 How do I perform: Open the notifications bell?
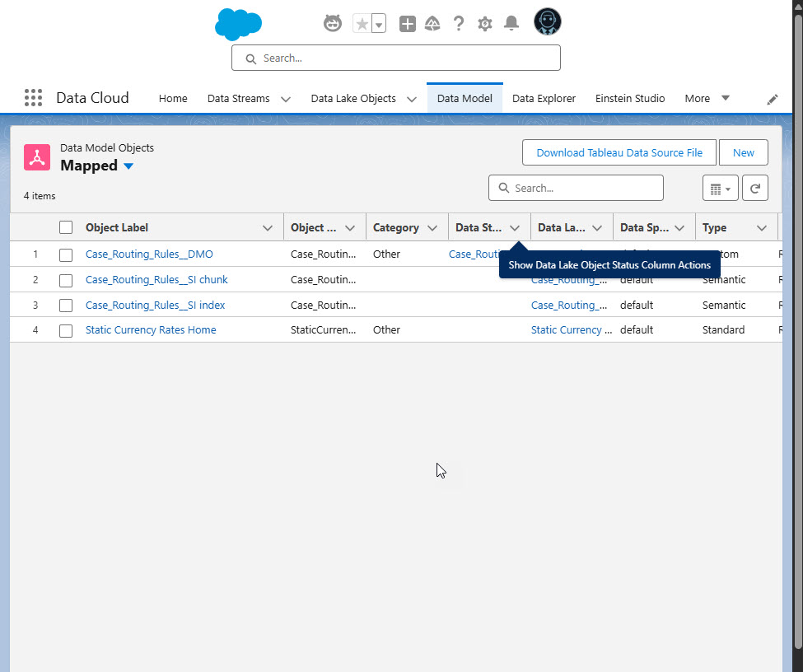(511, 23)
